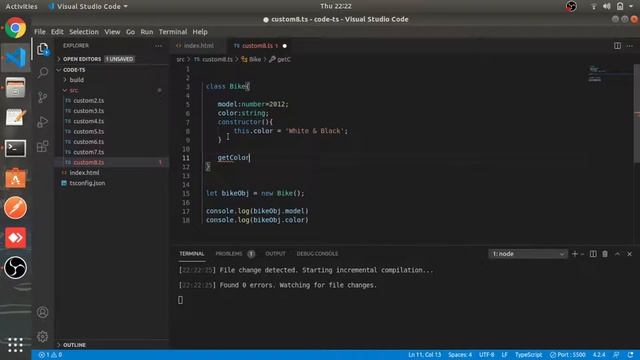Open the Edit menu
The height and width of the screenshot is (360, 640).
click(x=57, y=32)
